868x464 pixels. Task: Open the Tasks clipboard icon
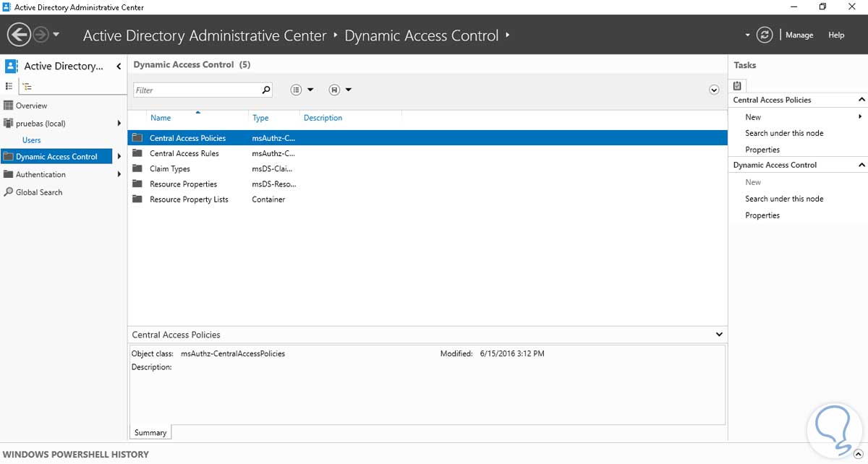point(737,85)
